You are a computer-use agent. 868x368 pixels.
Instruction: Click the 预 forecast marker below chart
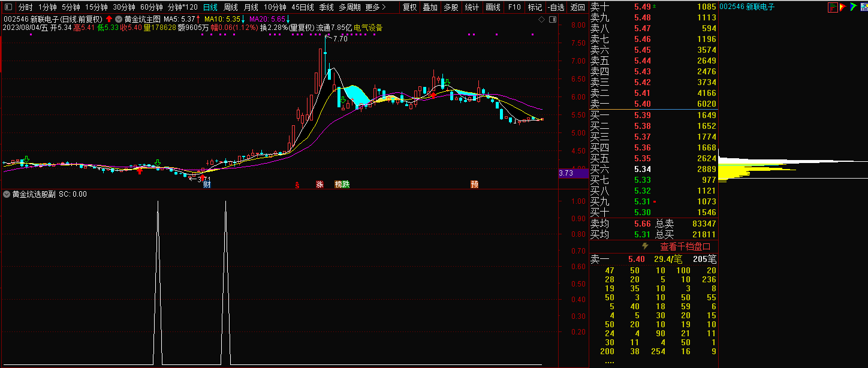[x=475, y=185]
